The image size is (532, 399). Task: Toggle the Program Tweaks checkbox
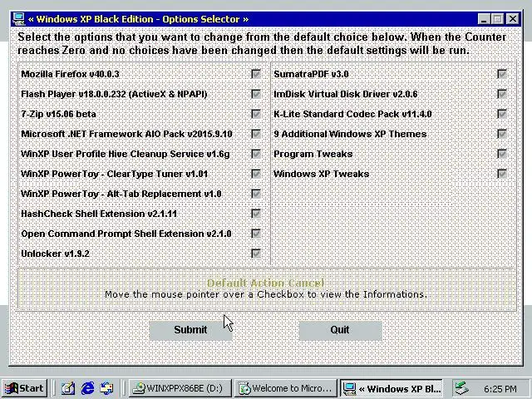pyautogui.click(x=502, y=154)
